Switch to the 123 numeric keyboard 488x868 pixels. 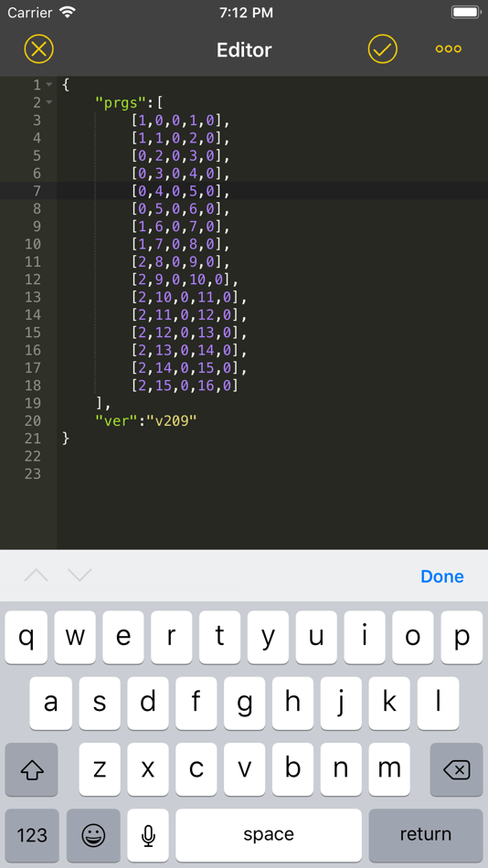(x=32, y=835)
